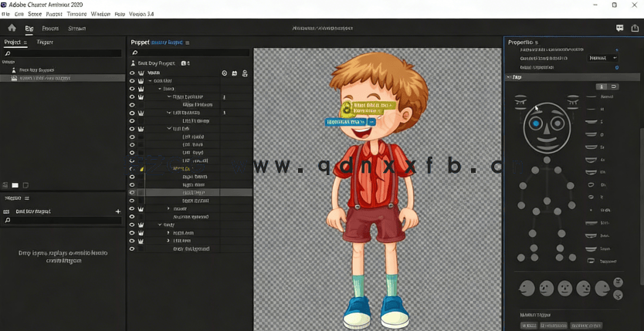Select the blue left pupil tag

pyautogui.click(x=536, y=123)
